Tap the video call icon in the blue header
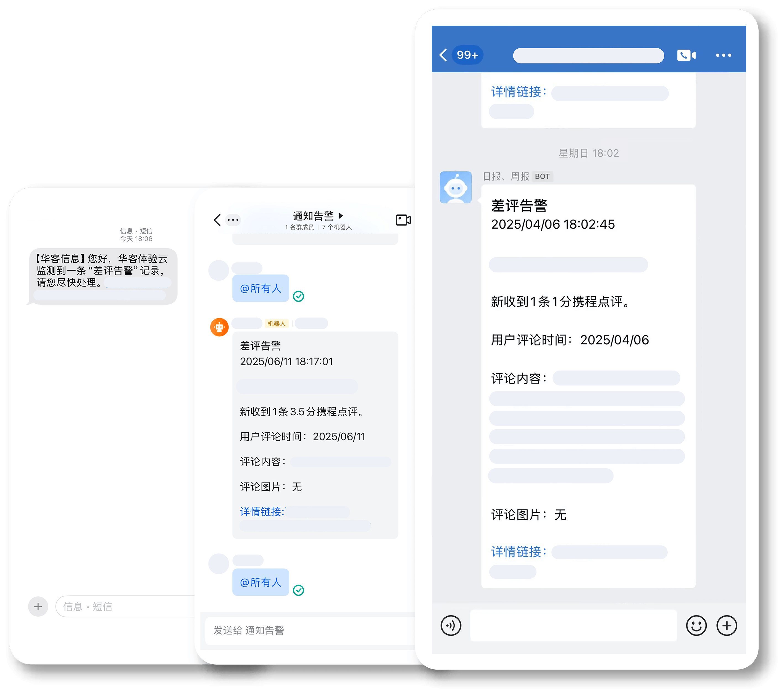 coord(686,55)
